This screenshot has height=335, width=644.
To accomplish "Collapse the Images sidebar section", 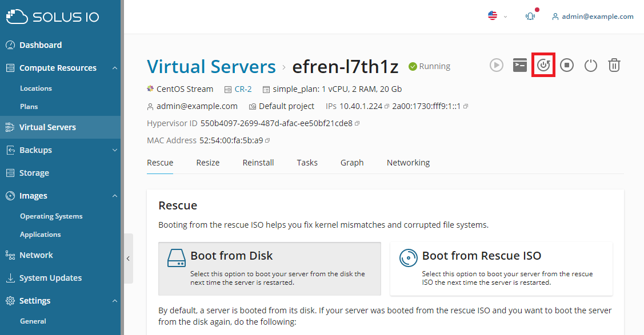I will point(115,196).
